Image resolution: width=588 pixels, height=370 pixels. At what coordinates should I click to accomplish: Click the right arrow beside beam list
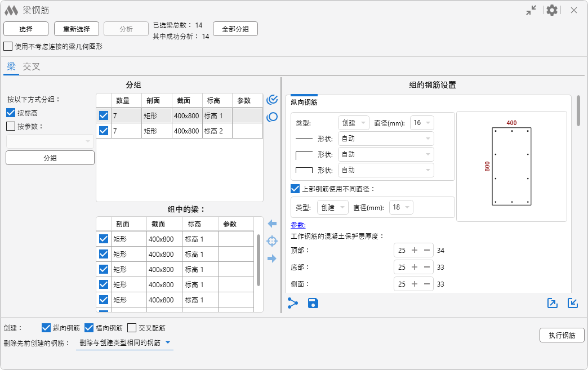click(x=273, y=258)
